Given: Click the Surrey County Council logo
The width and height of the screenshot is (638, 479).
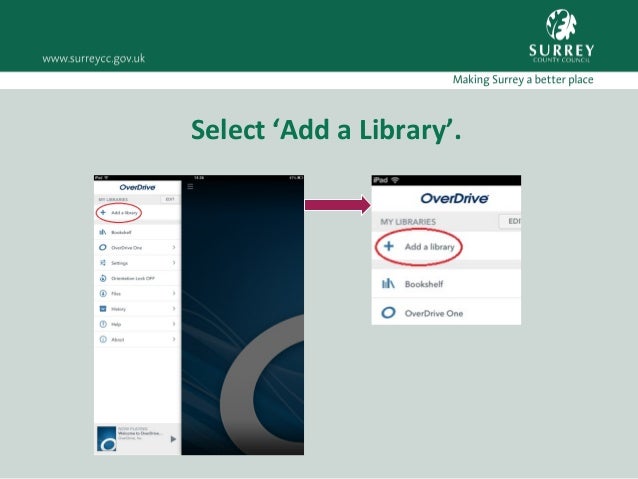Looking at the screenshot, I should click(x=562, y=36).
